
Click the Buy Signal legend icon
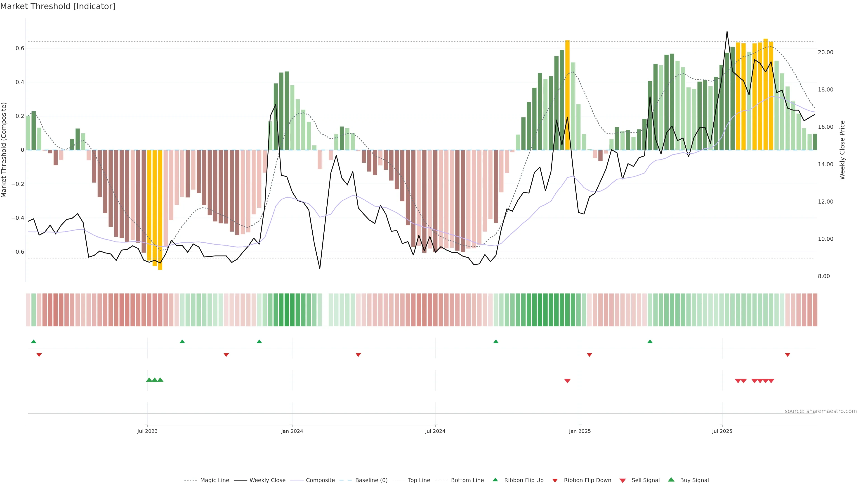(671, 480)
